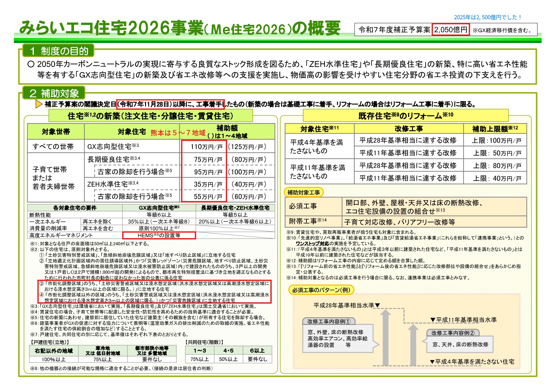Click the 補助対象工事 pill label
The width and height of the screenshot is (555, 392).
pos(304,192)
